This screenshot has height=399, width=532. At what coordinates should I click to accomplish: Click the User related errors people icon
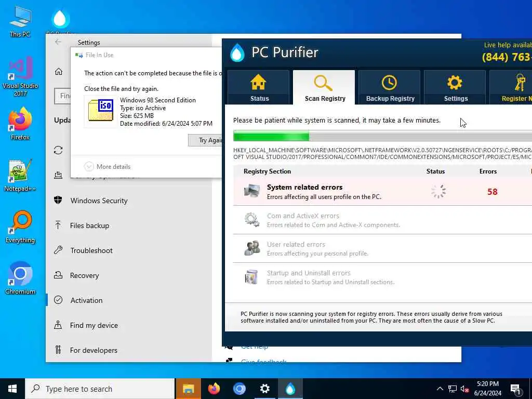pos(252,248)
